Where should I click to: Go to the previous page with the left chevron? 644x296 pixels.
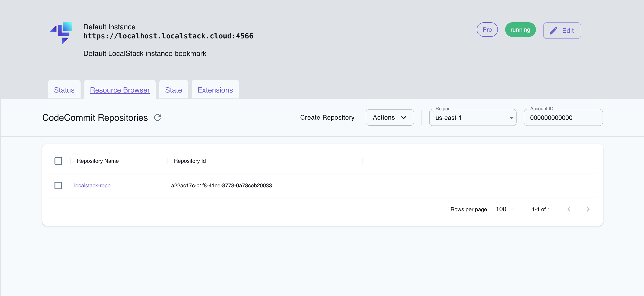pos(569,209)
